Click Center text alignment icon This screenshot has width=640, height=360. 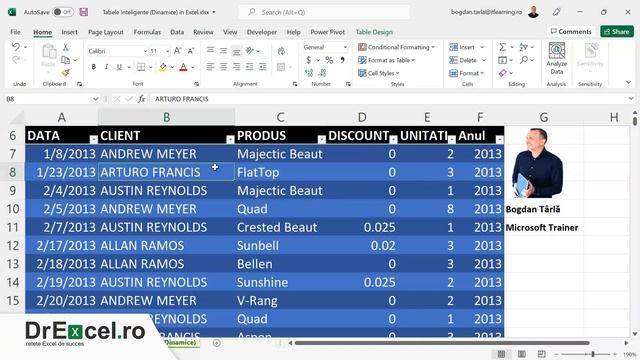tap(224, 67)
